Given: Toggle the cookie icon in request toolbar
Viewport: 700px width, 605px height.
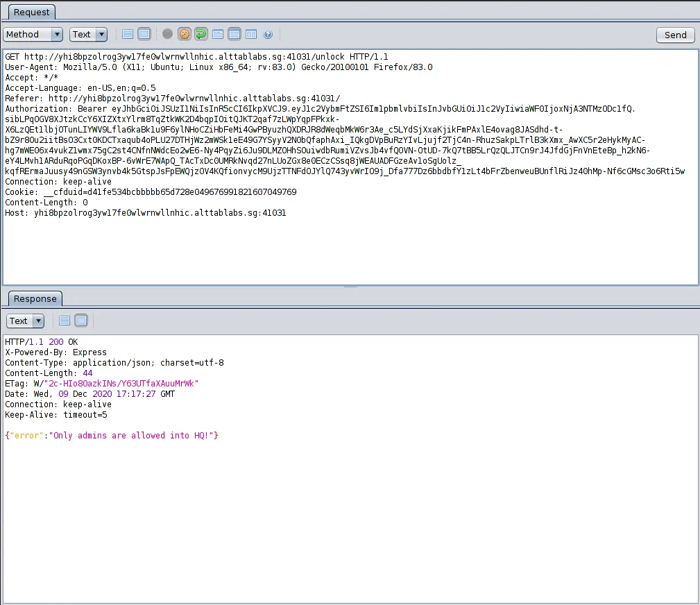Looking at the screenshot, I should coord(184,34).
